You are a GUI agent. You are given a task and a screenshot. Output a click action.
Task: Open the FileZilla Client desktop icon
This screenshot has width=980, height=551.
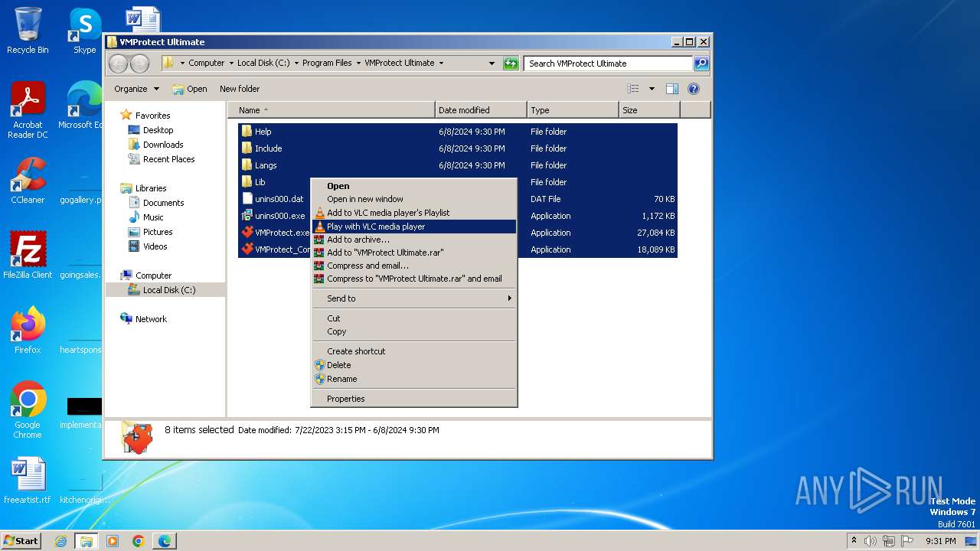click(x=28, y=256)
